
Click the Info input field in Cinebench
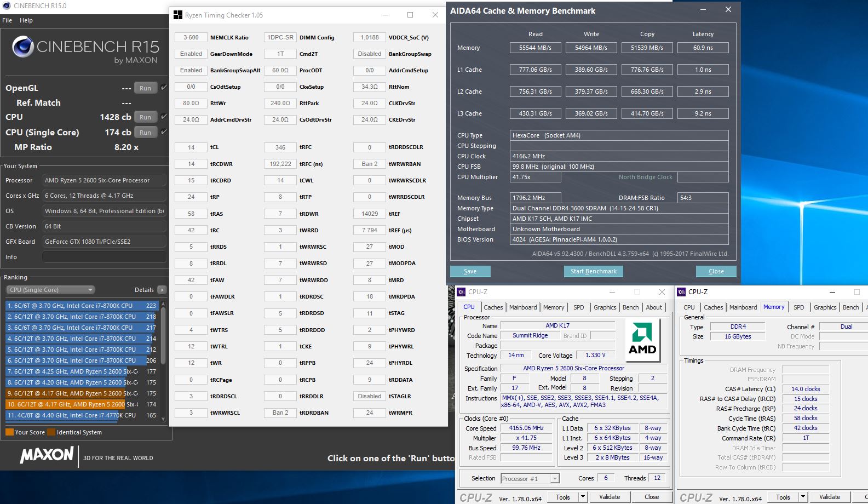(104, 257)
